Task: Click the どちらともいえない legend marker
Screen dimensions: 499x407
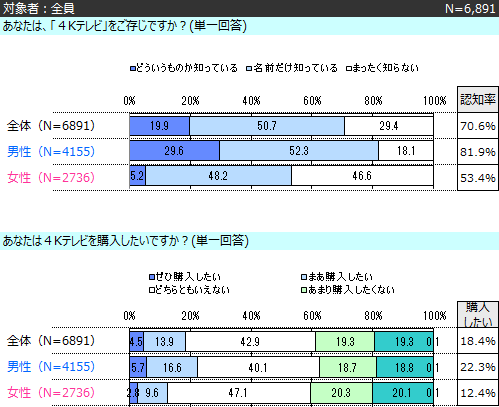Action: pos(152,290)
